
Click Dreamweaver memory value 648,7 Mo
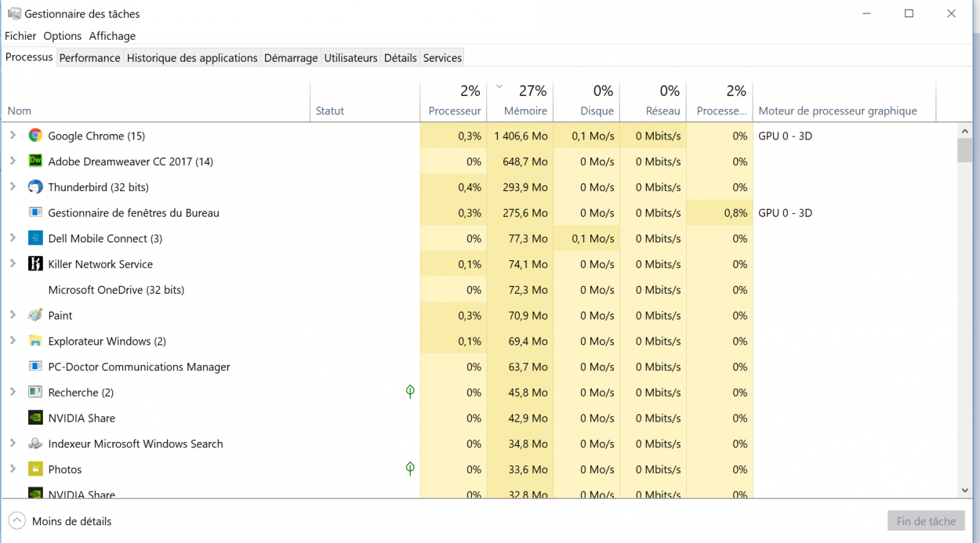coord(525,161)
